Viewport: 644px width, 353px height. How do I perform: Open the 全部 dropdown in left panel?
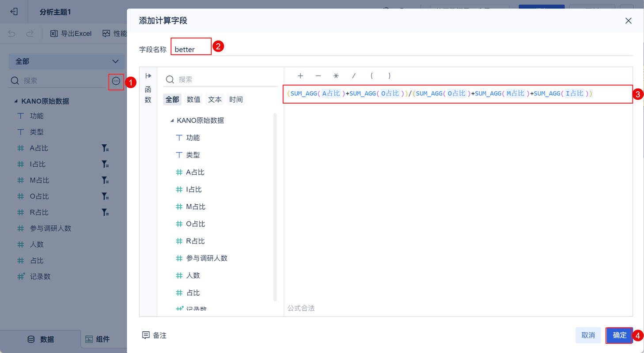point(66,61)
